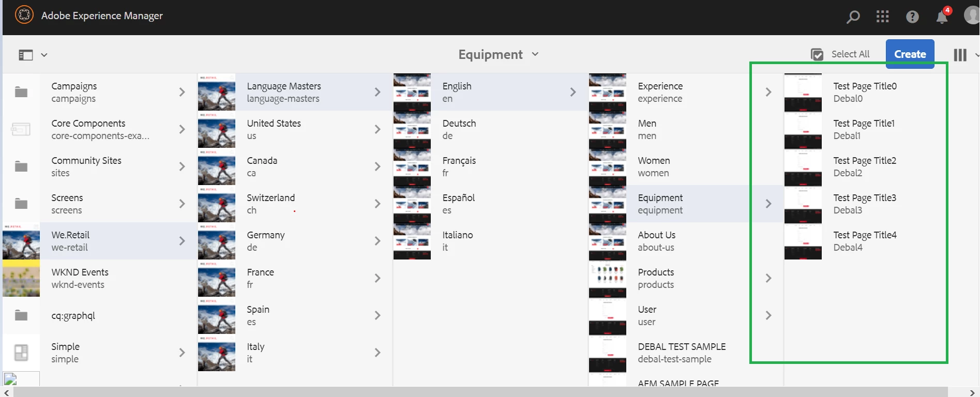The image size is (980, 397).
Task: Expand the English chevron
Action: (573, 92)
